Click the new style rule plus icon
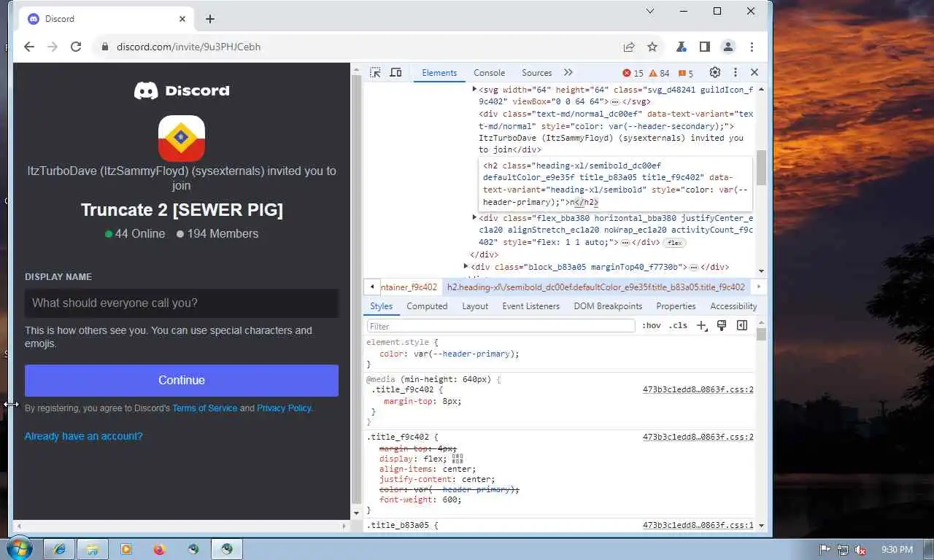Screen dimensions: 934x560 (702, 325)
